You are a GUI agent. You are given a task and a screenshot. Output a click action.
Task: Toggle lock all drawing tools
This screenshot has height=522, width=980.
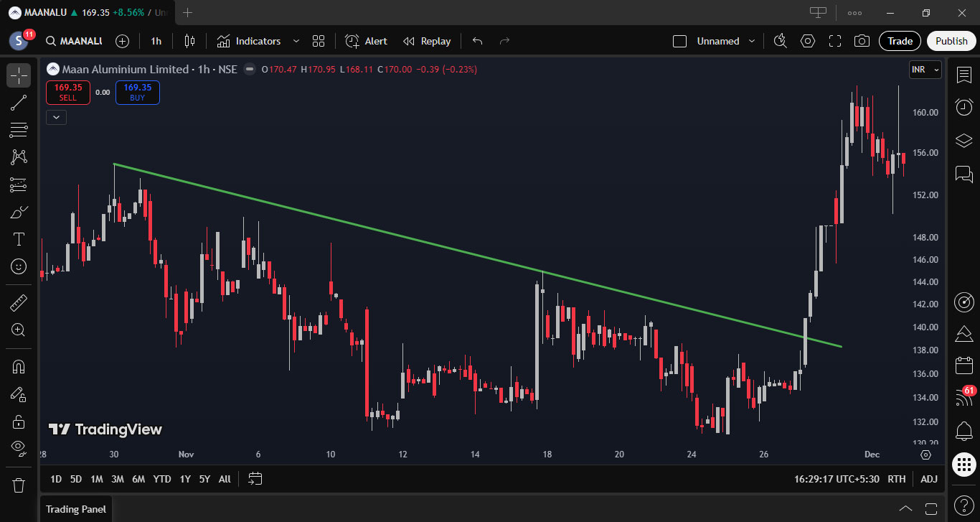click(x=19, y=421)
